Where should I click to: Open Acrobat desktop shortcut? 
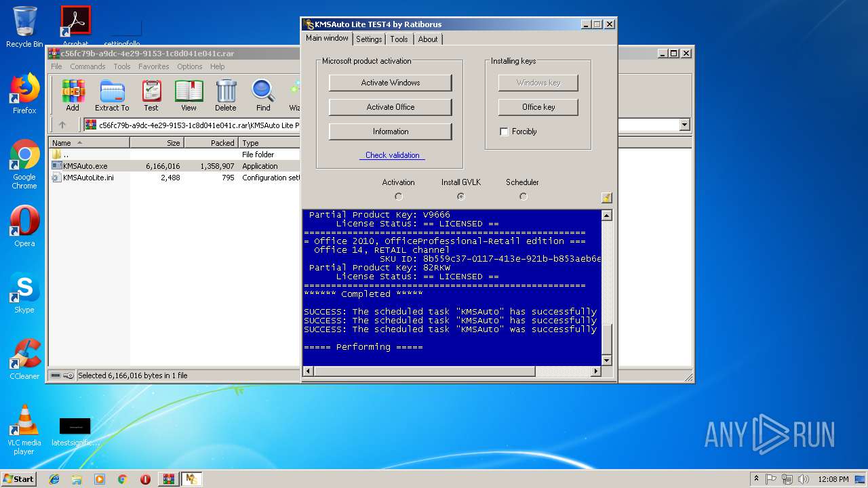76,26
